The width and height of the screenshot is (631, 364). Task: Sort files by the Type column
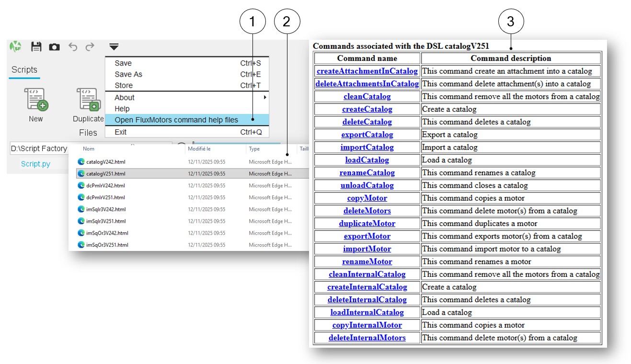254,149
